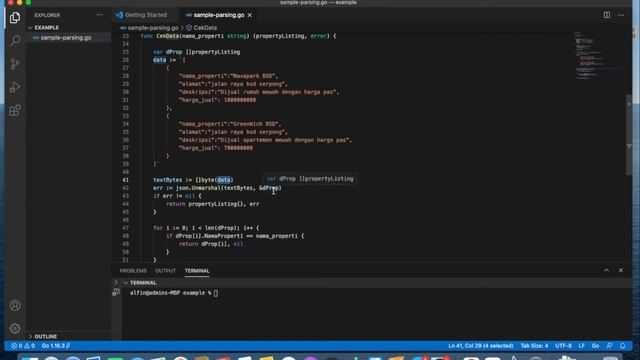Viewport: 640px width, 360px height.
Task: Click the editor vertical scrollbar
Action: coord(629,135)
